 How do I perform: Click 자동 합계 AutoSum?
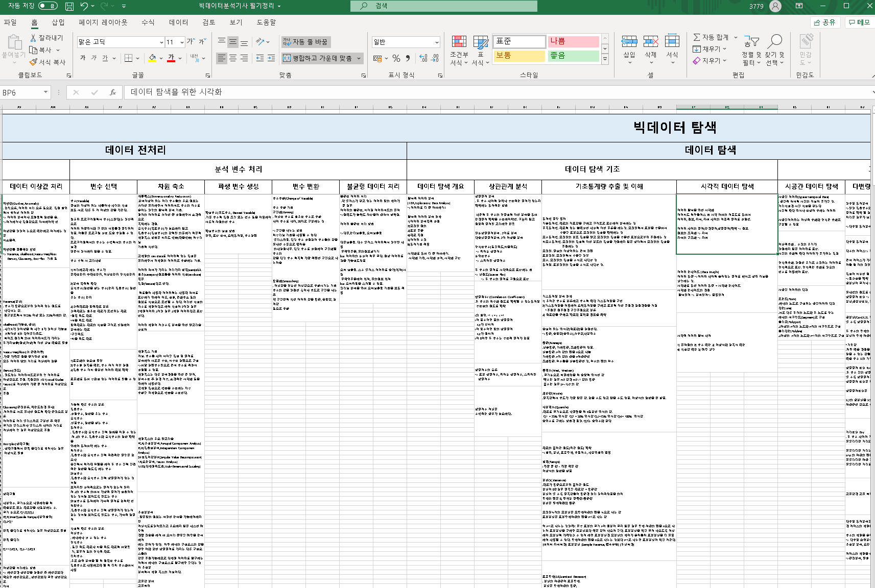pos(711,37)
